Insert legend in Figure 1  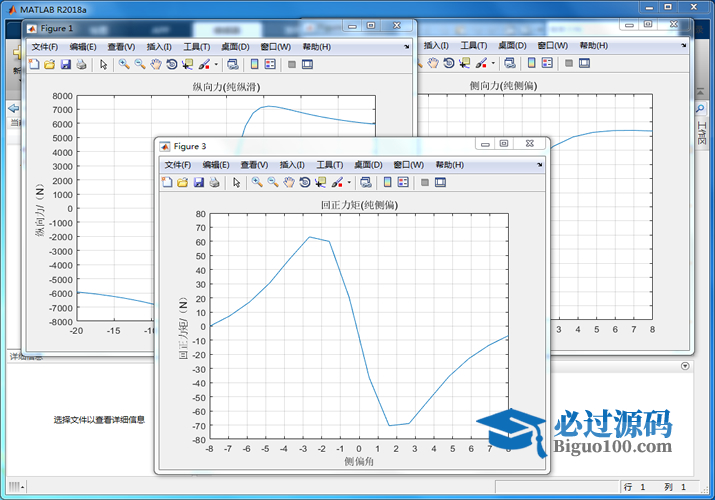pyautogui.click(x=270, y=64)
